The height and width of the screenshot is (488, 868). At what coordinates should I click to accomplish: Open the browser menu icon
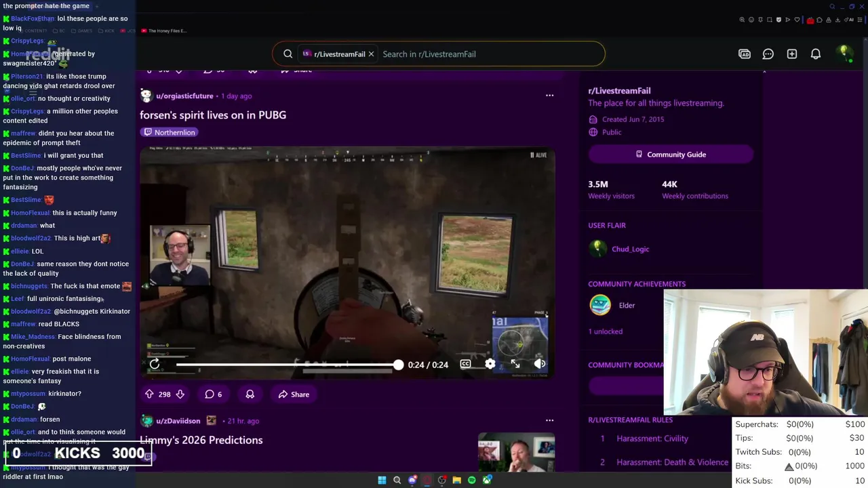(861, 20)
